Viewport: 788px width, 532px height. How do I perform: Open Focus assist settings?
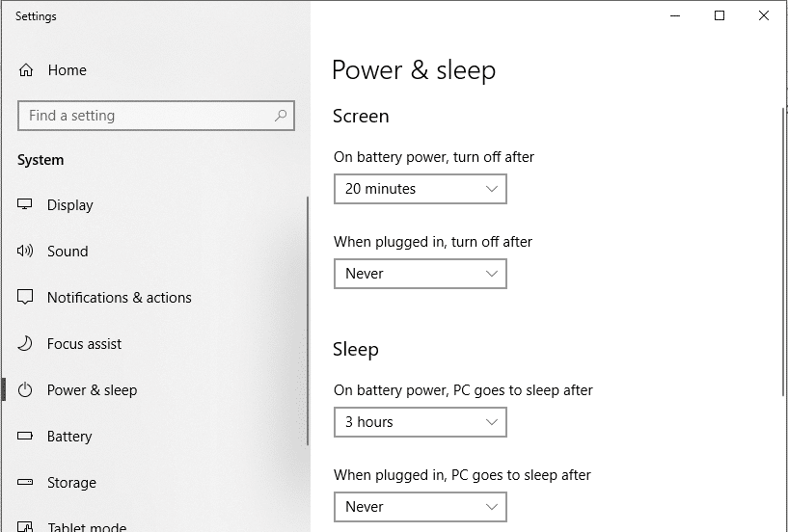(x=84, y=344)
